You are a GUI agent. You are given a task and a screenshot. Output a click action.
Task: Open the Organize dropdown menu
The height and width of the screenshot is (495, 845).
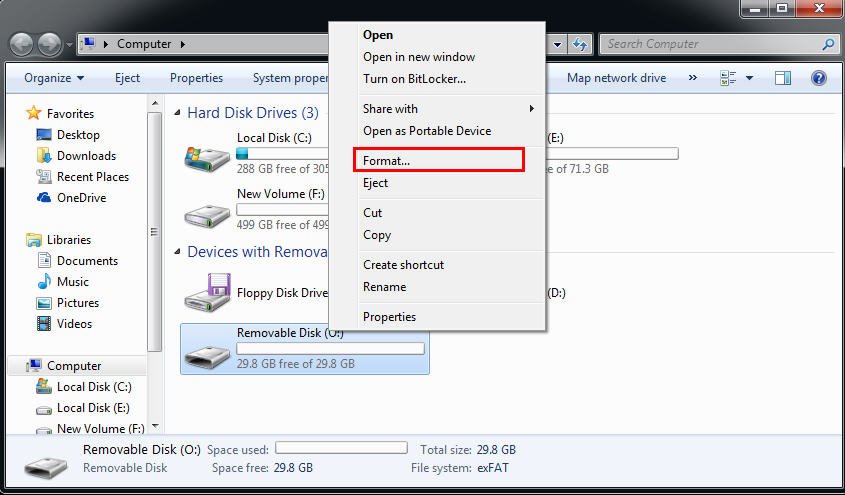coord(54,78)
